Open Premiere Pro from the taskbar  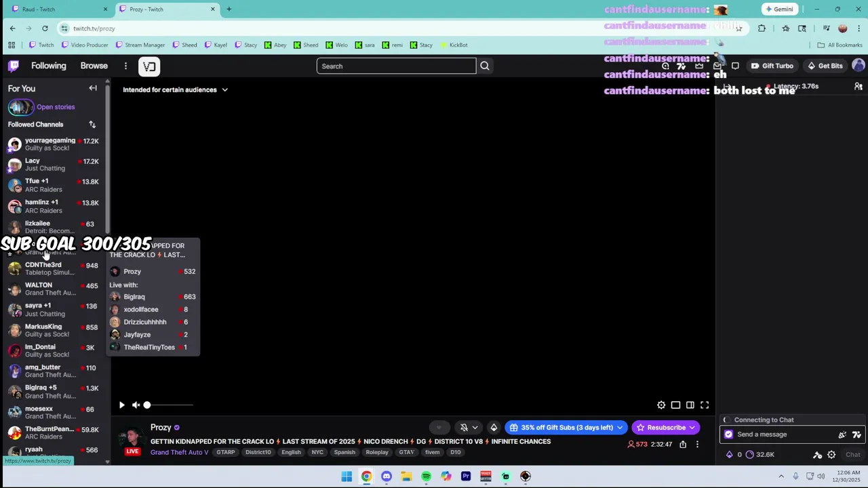466,476
